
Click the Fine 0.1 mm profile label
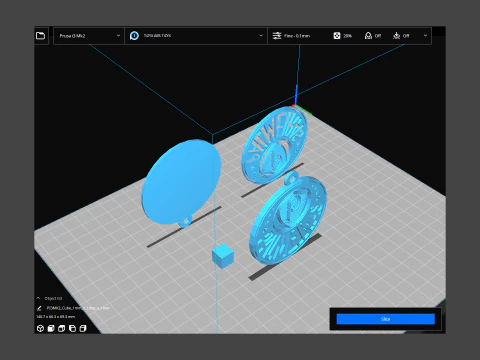tap(297, 36)
